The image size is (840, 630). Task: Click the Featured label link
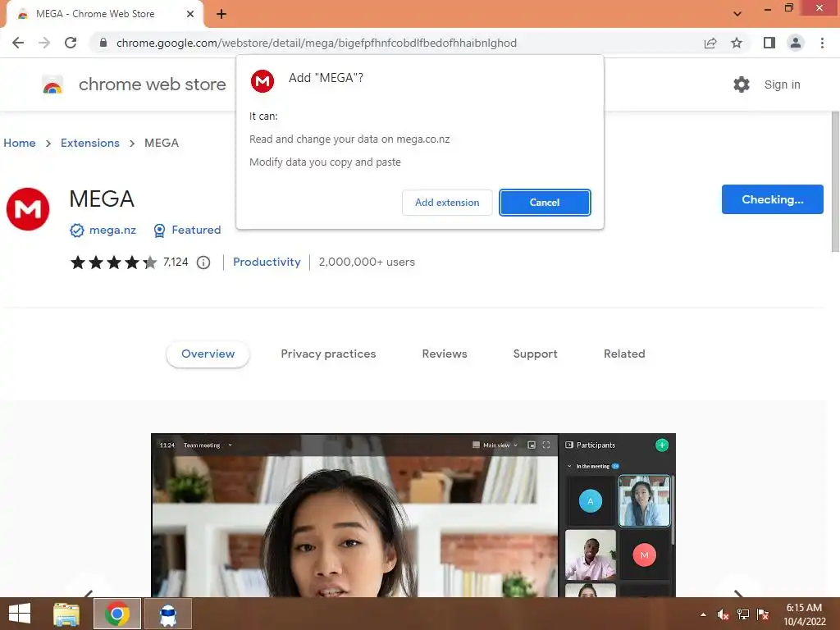196,231
